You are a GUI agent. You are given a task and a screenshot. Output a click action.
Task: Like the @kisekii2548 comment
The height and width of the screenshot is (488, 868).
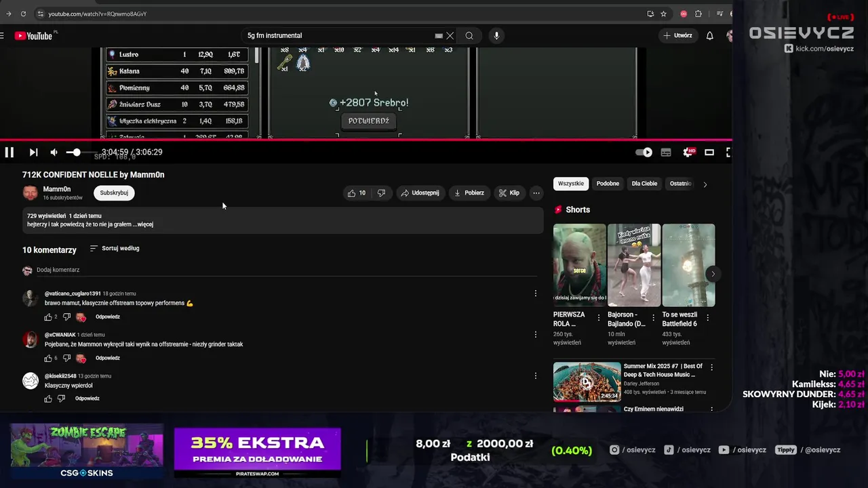(x=48, y=399)
